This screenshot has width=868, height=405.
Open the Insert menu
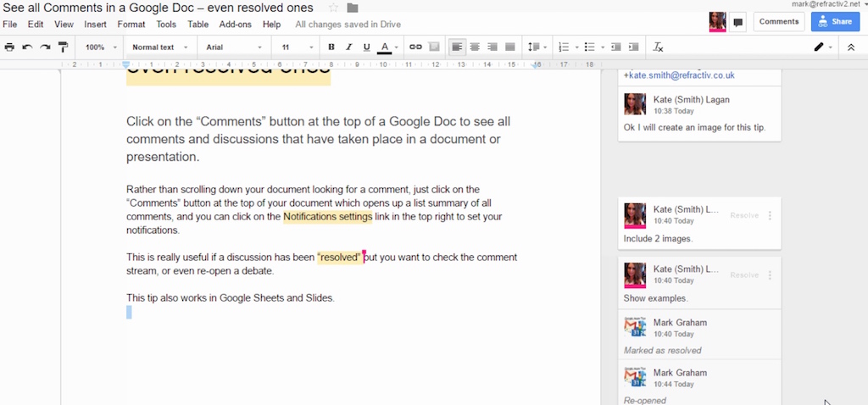point(95,25)
